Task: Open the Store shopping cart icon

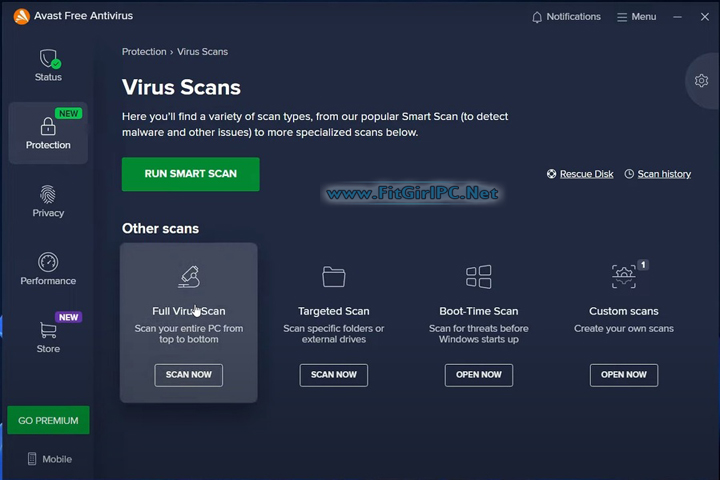Action: pos(48,330)
